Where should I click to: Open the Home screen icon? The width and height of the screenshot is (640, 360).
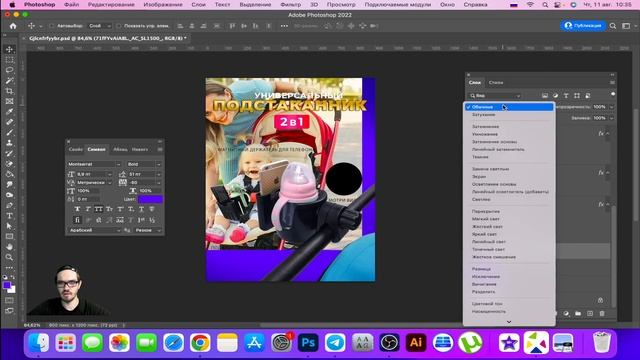(x=13, y=26)
